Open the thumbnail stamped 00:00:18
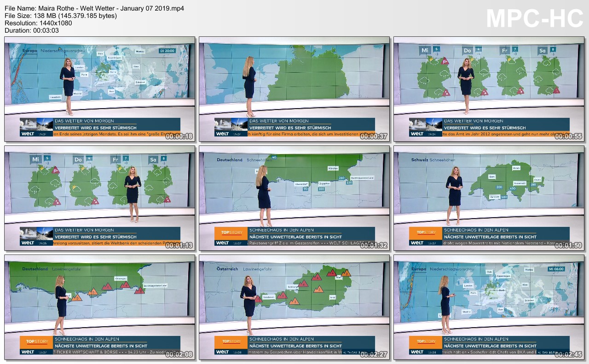Screen dimensions: 589x364 (100, 89)
